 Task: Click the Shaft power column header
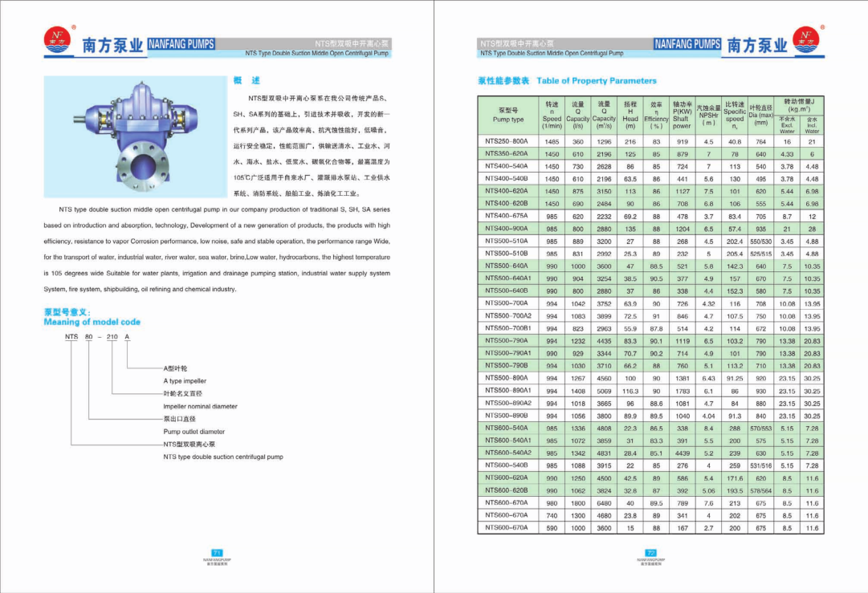(x=682, y=115)
